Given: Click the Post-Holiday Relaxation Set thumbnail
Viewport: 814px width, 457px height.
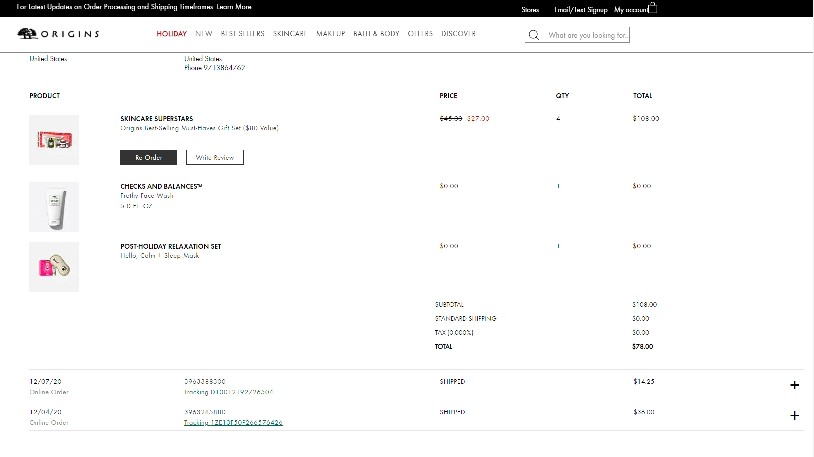Looking at the screenshot, I should click(54, 267).
